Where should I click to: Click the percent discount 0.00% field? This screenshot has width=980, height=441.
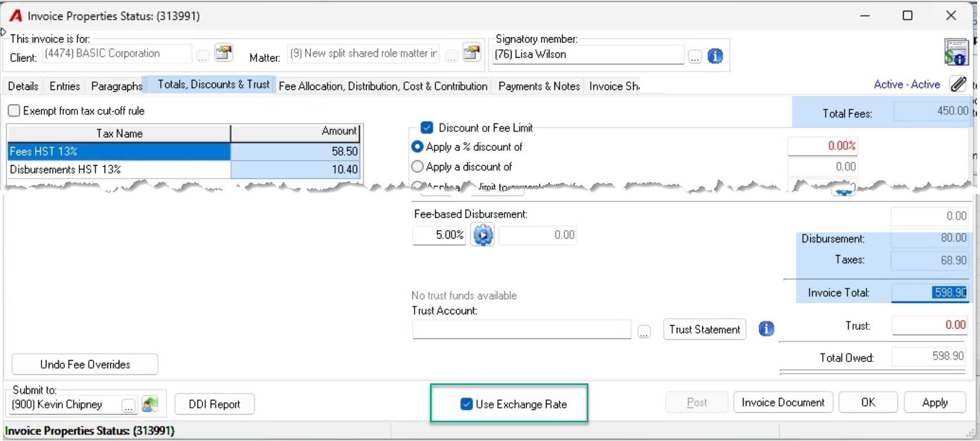point(822,146)
